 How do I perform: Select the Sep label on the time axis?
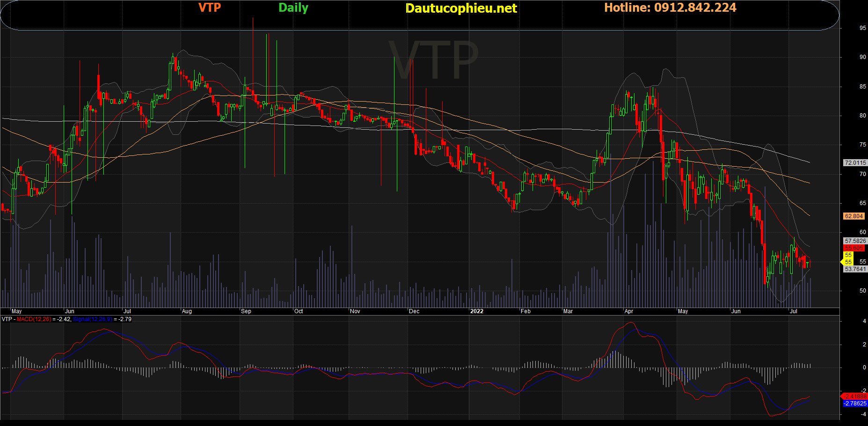246,311
